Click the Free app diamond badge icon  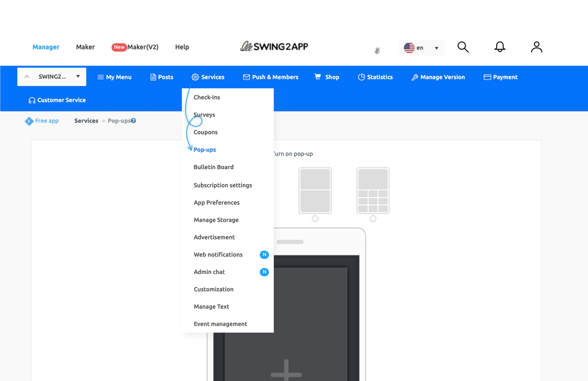pyautogui.click(x=29, y=121)
